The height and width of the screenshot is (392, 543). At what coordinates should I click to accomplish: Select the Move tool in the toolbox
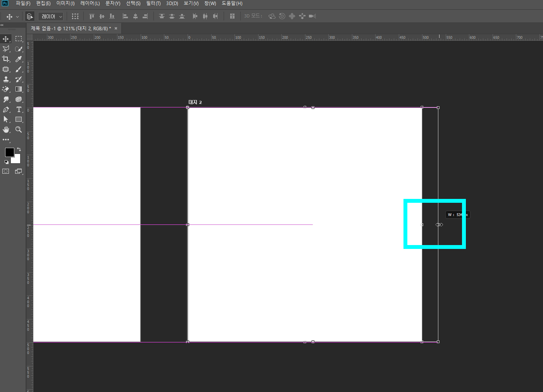coord(6,39)
